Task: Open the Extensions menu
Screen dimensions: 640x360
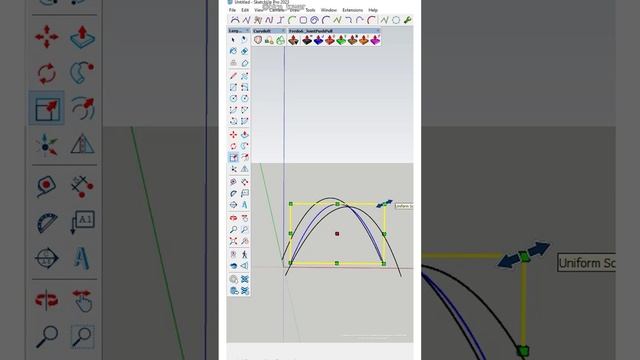Action: tap(352, 10)
